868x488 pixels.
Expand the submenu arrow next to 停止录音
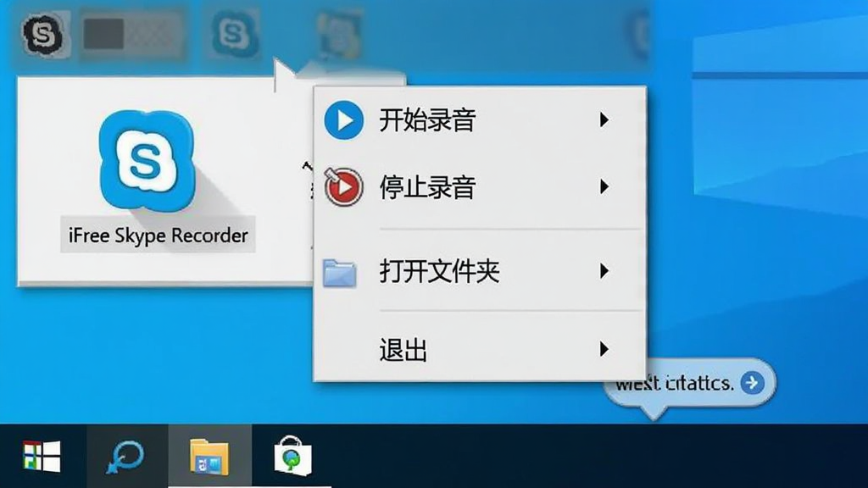pyautogui.click(x=604, y=187)
